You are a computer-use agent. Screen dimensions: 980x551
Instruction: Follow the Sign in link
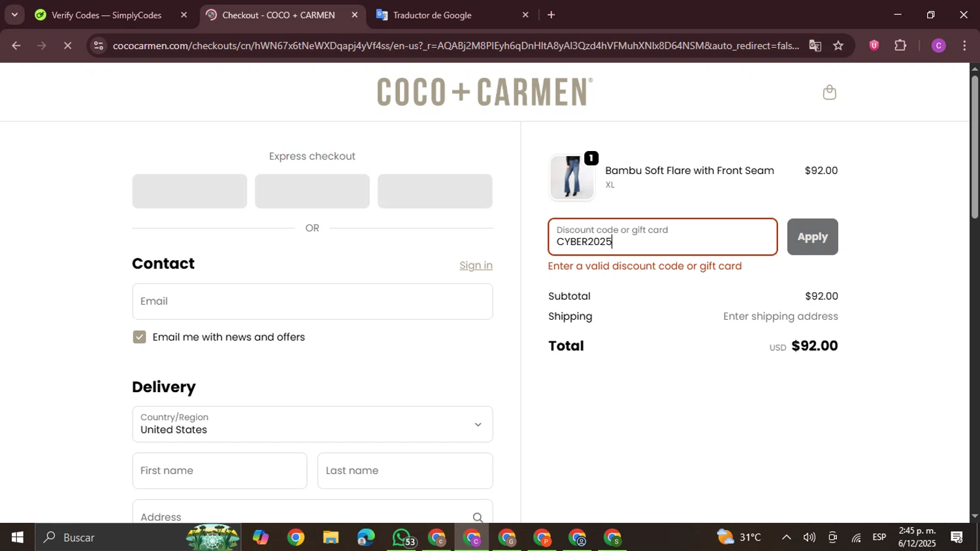pyautogui.click(x=476, y=265)
